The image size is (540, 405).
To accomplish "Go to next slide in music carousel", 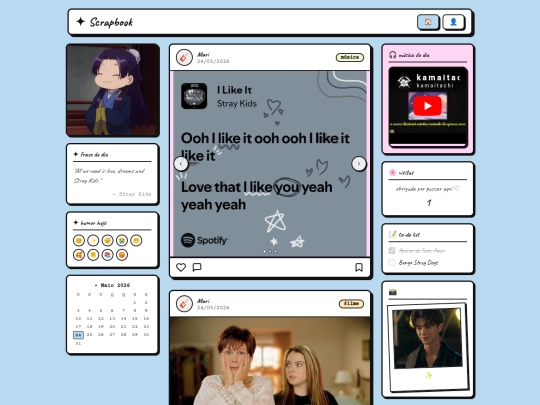I will pyautogui.click(x=359, y=164).
